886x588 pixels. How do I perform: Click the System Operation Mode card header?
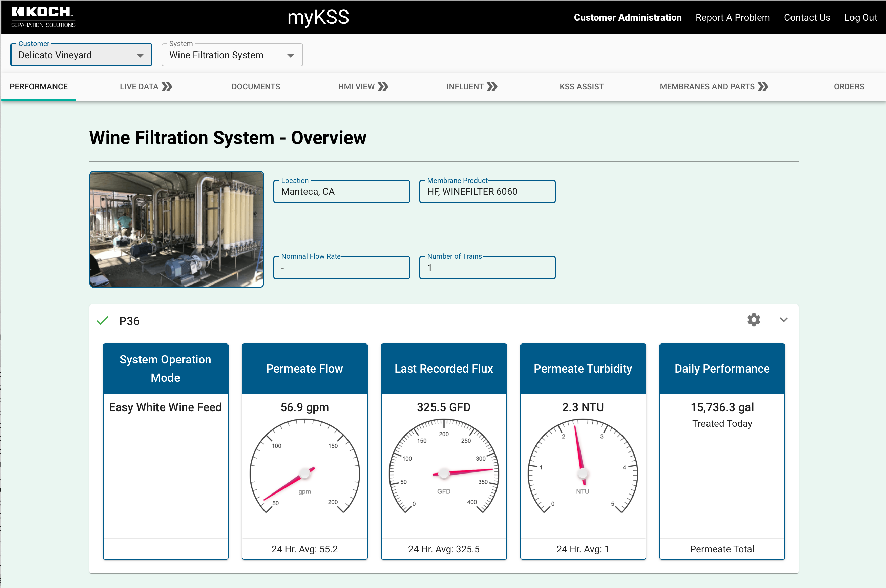coord(165,368)
